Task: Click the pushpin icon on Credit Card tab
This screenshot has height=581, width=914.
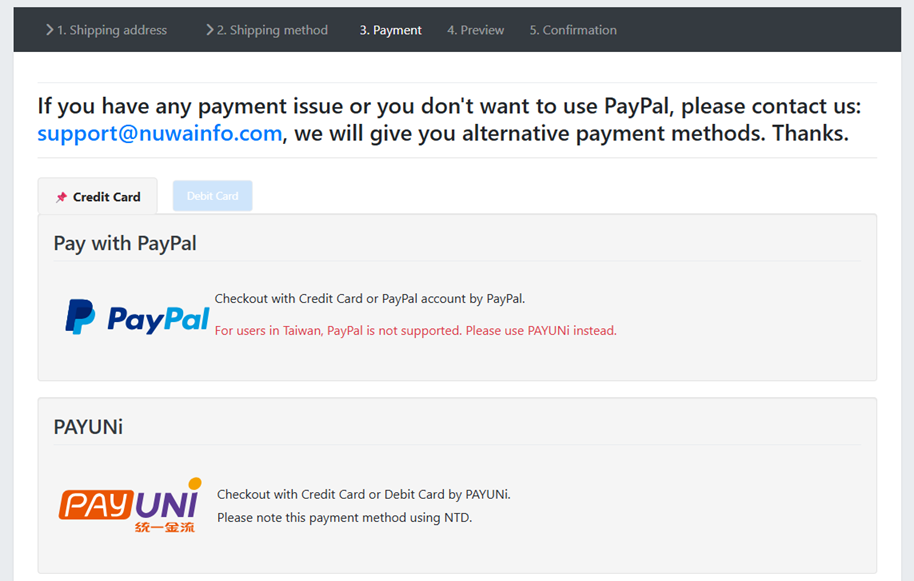Action: tap(61, 198)
